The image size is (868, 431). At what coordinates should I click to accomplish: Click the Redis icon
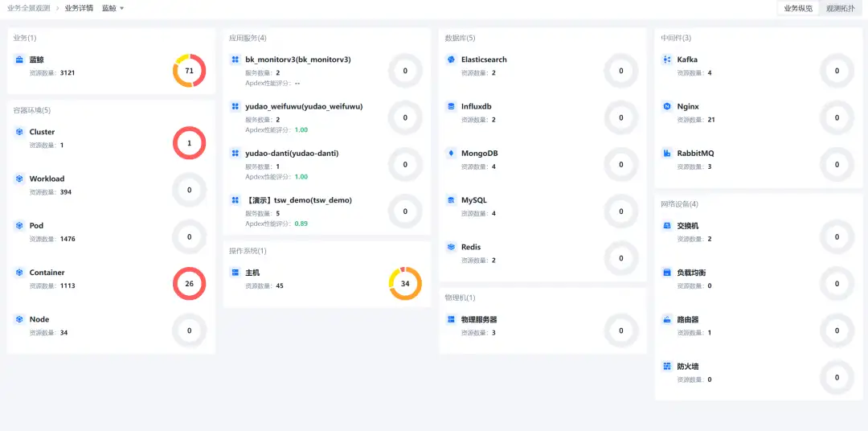(451, 247)
